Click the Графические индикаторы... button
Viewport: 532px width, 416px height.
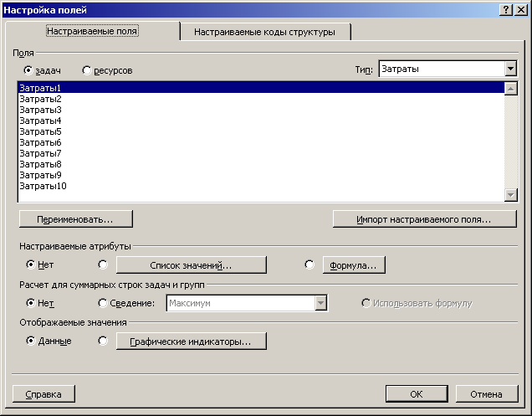[x=192, y=341]
